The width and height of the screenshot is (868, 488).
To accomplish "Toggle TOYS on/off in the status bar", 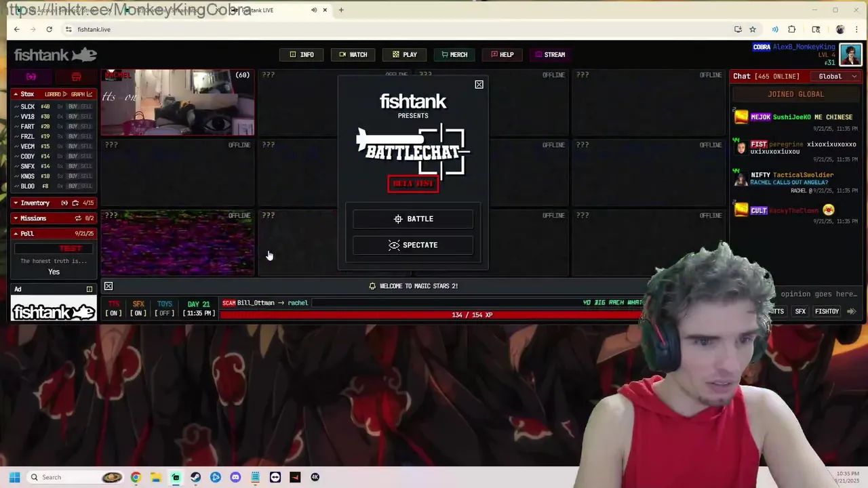I will [165, 308].
